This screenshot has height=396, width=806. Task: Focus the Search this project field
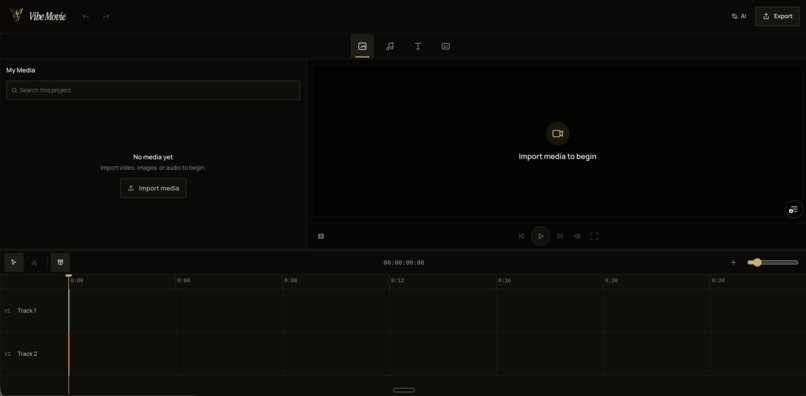153,90
